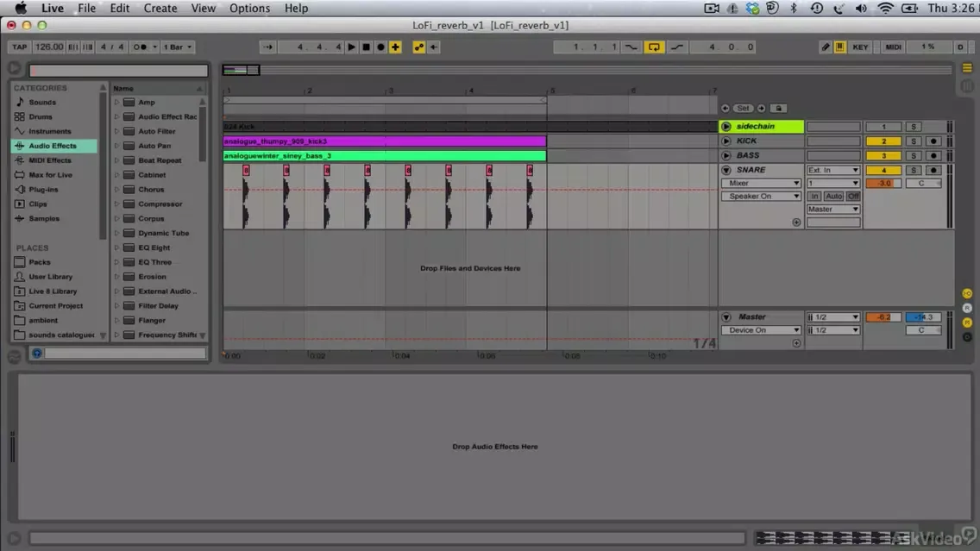The width and height of the screenshot is (980, 551).
Task: Expand the Compressor folder
Action: [116, 203]
